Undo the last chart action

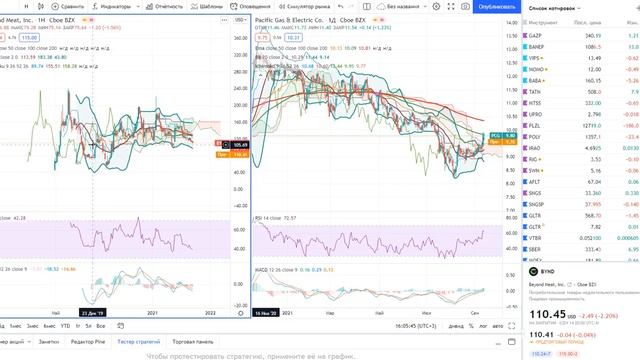coord(340,7)
